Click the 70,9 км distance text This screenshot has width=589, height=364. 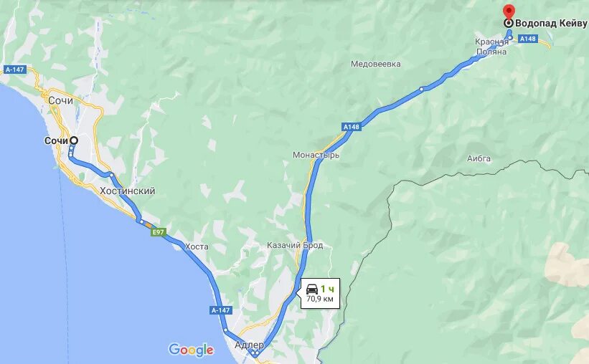[x=320, y=299]
